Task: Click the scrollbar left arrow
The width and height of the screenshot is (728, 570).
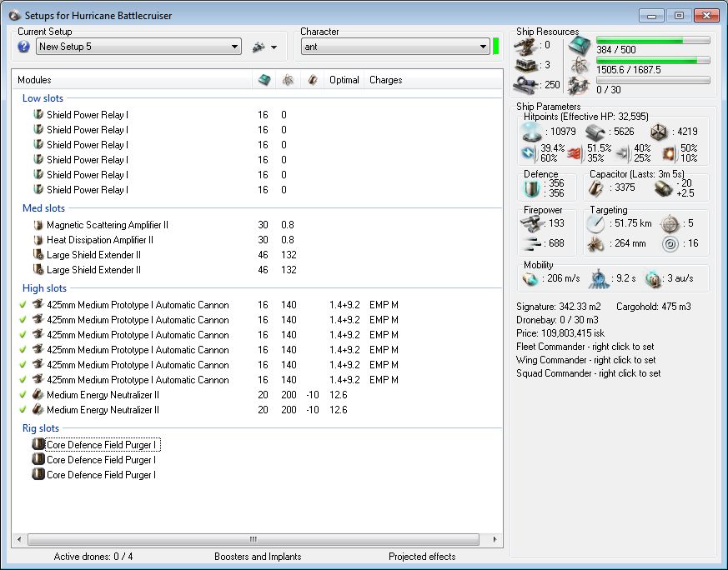Action: click(x=19, y=539)
